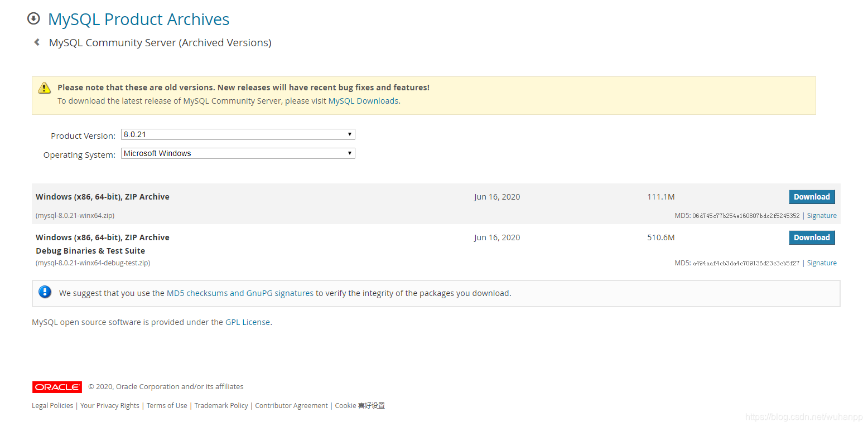Image resolution: width=868 pixels, height=427 pixels.
Task: Click the MySQL Product Archives heading
Action: (138, 20)
